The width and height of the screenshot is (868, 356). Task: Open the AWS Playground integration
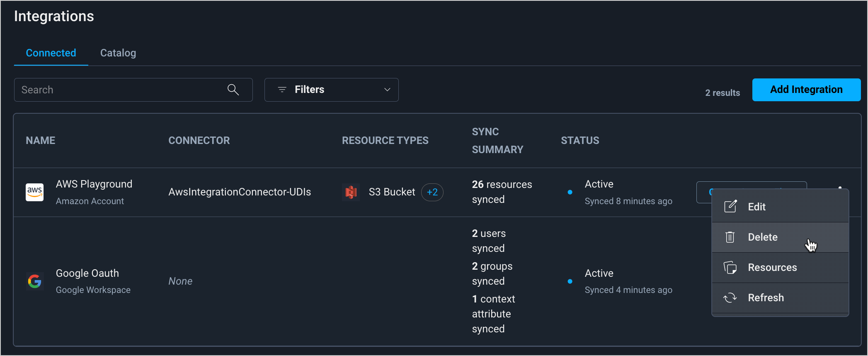pyautogui.click(x=94, y=184)
